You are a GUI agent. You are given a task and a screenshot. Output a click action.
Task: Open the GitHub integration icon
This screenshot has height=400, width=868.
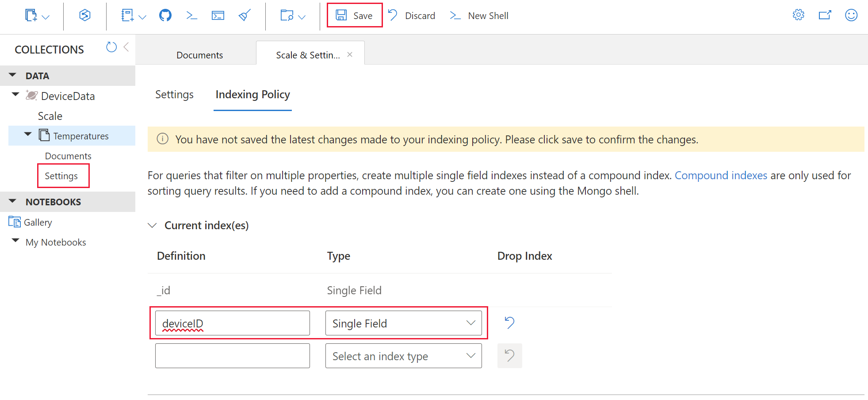(x=165, y=15)
